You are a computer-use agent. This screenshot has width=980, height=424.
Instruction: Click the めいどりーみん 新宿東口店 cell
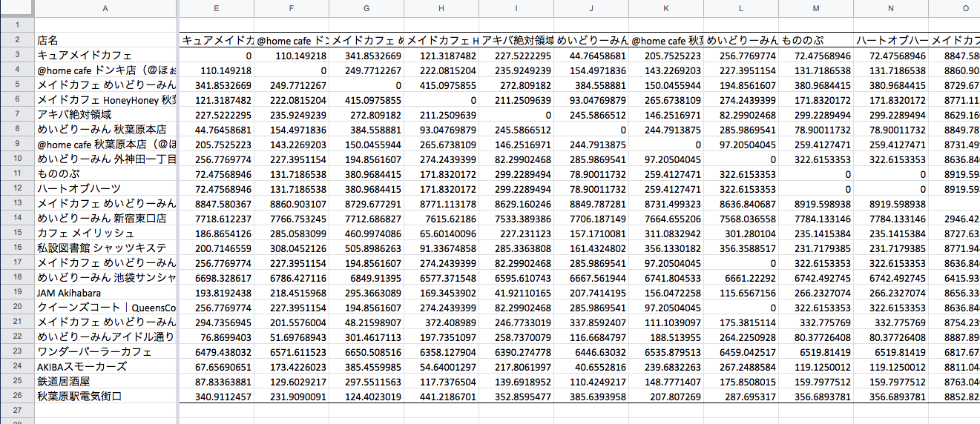click(105, 218)
